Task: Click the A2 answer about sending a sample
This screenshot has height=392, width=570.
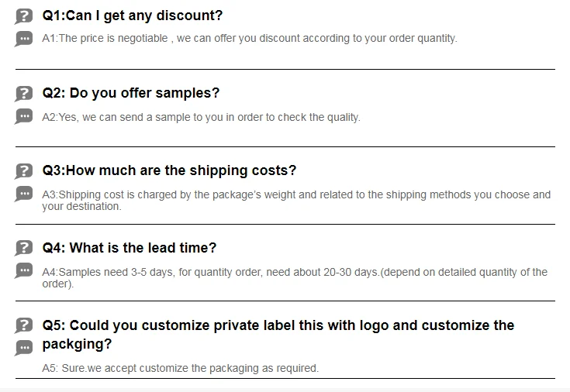Action: pyautogui.click(x=201, y=117)
